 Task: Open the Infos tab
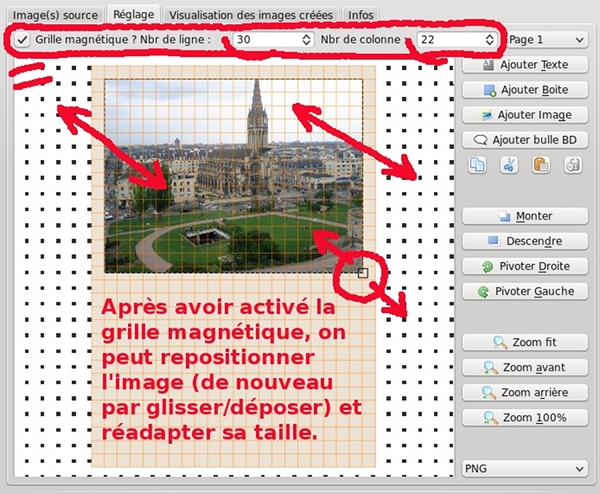coord(360,15)
